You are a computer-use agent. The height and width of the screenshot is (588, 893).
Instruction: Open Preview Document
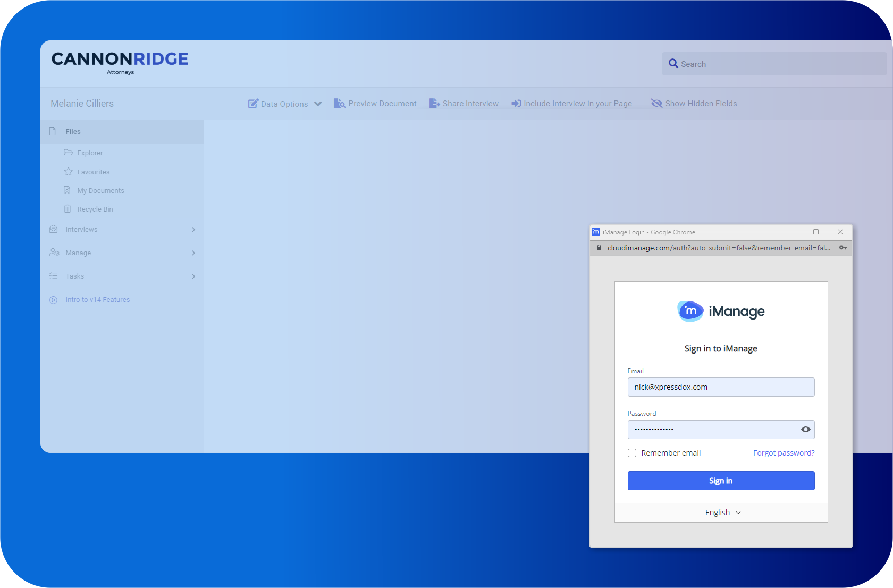tap(382, 104)
